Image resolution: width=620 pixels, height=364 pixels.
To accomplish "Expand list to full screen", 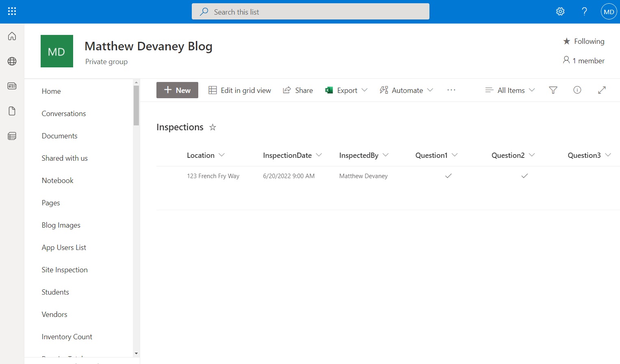I will click(602, 90).
